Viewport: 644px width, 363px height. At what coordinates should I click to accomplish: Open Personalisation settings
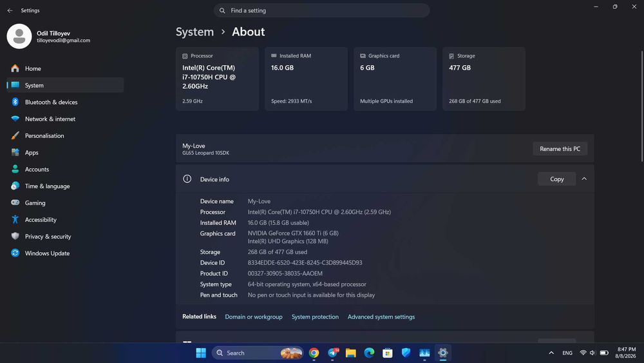click(65, 135)
